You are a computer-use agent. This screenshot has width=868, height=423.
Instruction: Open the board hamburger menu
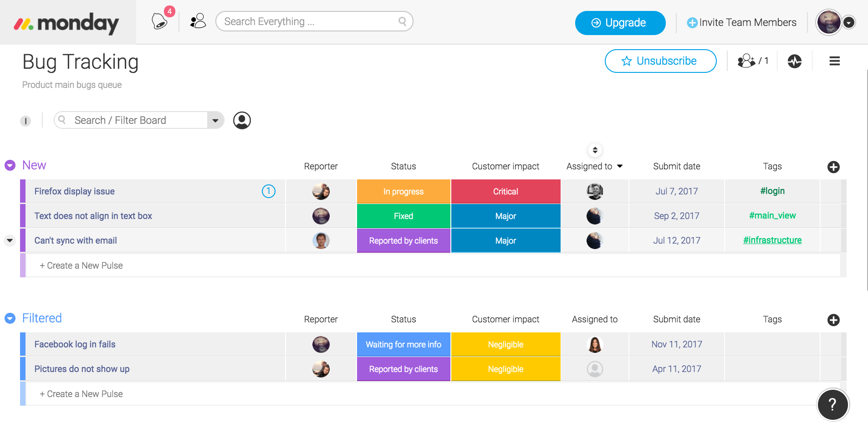[x=834, y=61]
